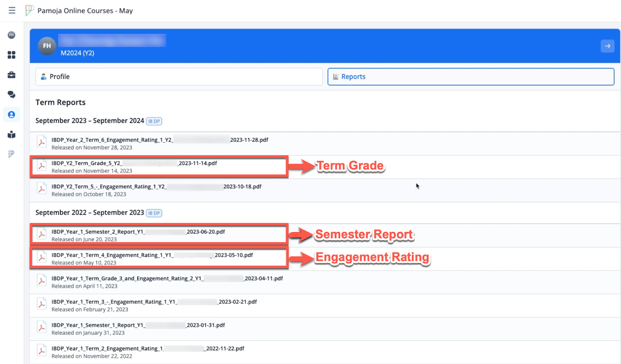This screenshot has height=364, width=621.
Task: Open the dashboard grid icon in sidebar
Action: click(12, 55)
